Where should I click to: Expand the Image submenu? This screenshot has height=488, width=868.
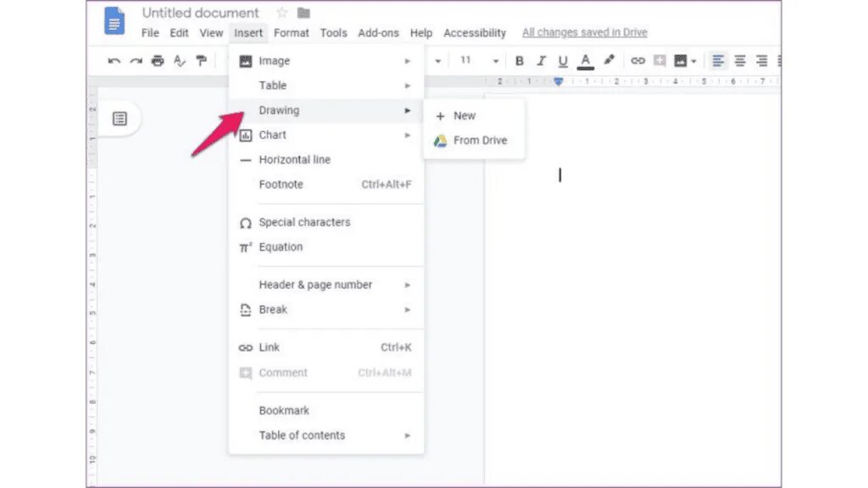(326, 61)
